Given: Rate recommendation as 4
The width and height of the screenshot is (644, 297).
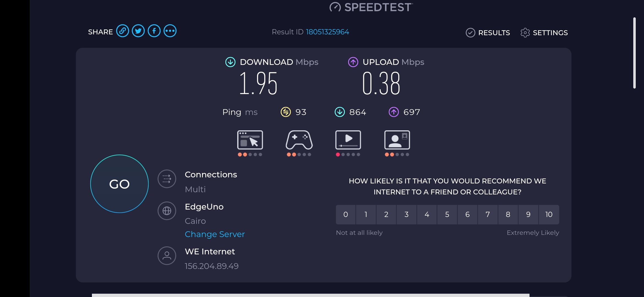Looking at the screenshot, I should [427, 215].
